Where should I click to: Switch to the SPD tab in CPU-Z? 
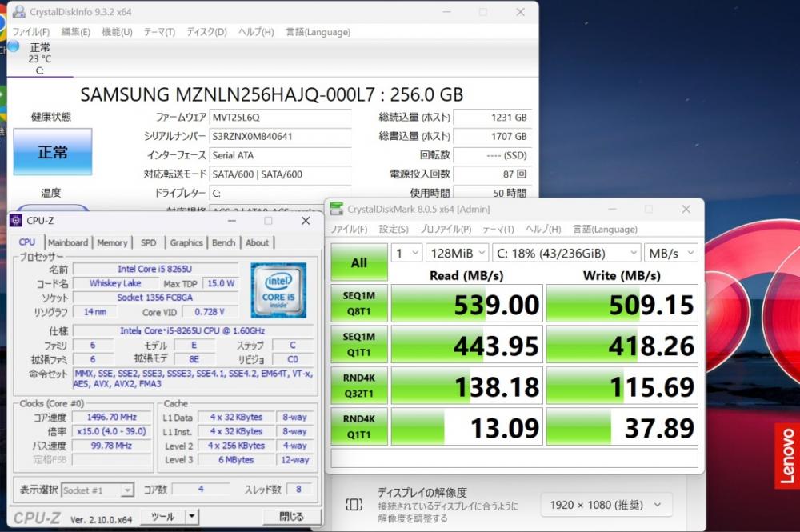click(x=149, y=242)
